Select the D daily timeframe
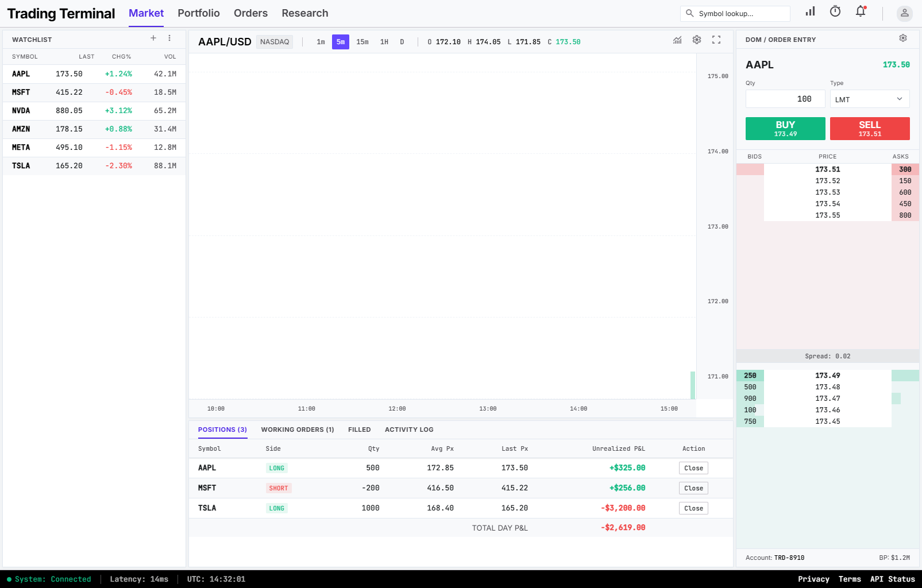 point(402,42)
